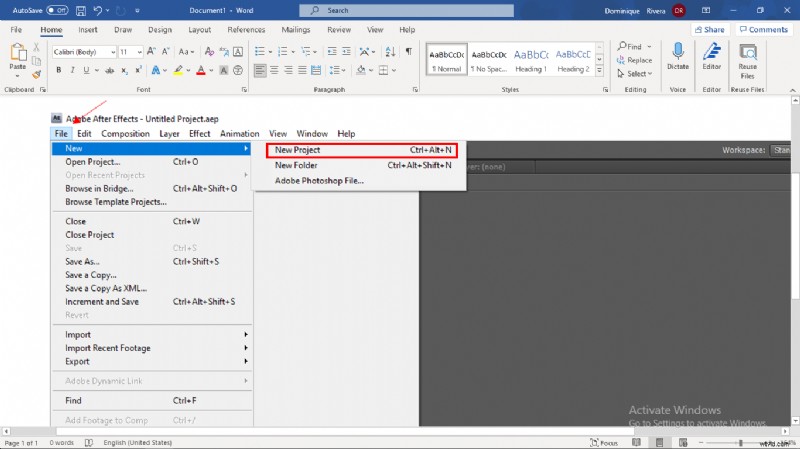
Task: Adjust the zoom slider in status bar
Action: tap(741, 443)
